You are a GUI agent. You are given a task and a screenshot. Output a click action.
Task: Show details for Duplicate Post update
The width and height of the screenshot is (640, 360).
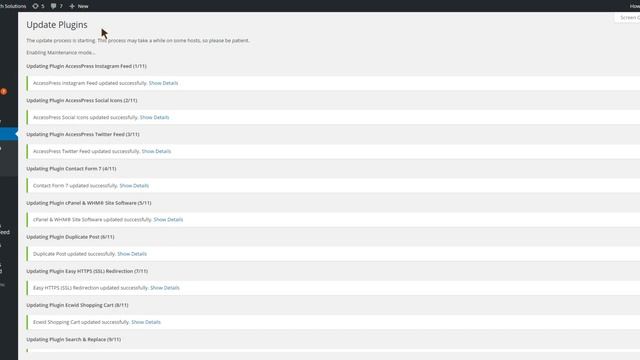[x=132, y=253]
